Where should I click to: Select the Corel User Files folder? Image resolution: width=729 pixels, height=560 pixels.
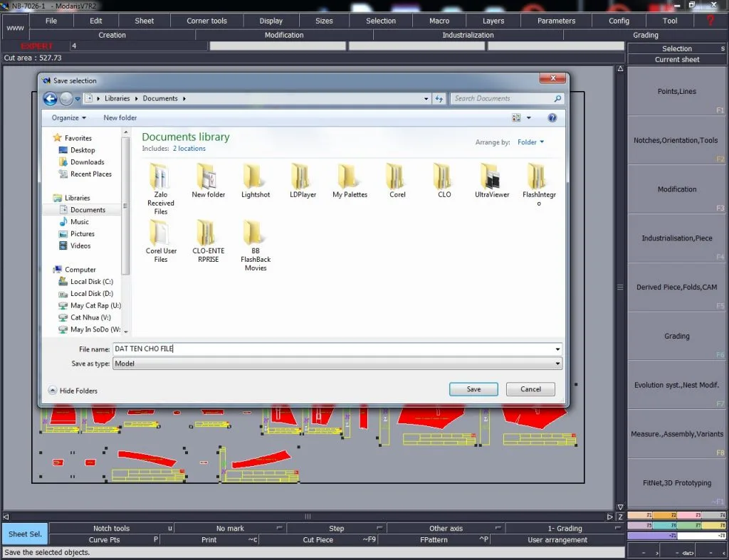click(161, 241)
